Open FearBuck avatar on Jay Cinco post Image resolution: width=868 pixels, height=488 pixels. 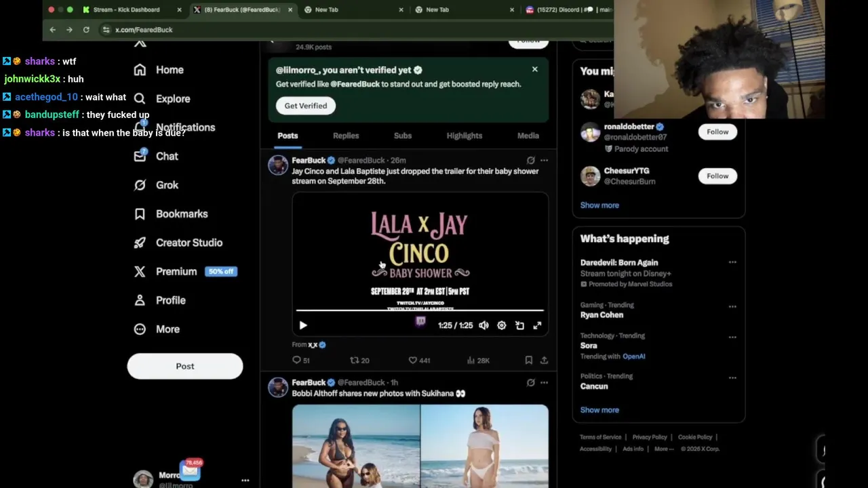pos(278,165)
